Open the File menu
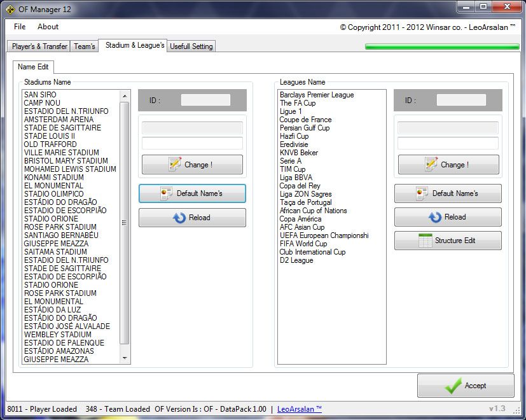526x420 pixels. click(20, 27)
